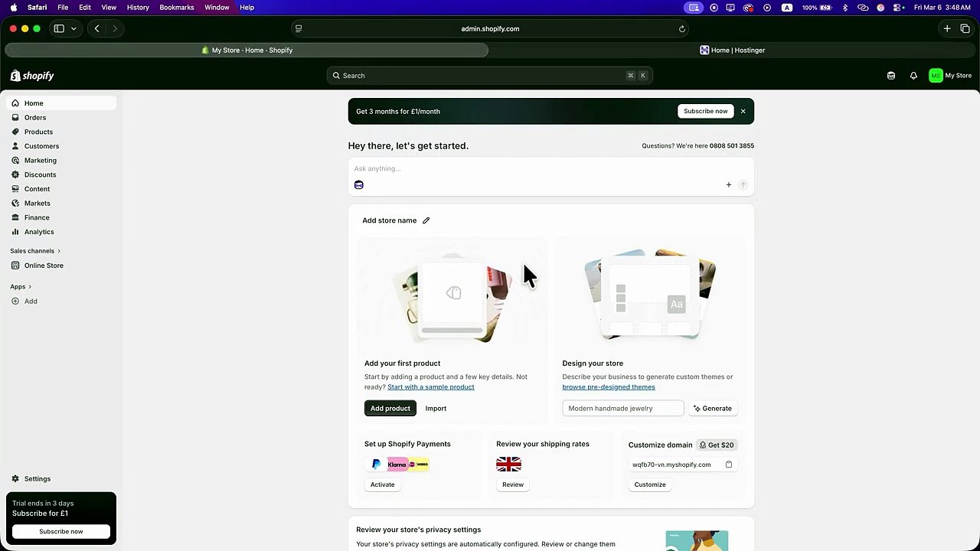Open the View menu
The width and height of the screenshot is (980, 551).
[109, 8]
